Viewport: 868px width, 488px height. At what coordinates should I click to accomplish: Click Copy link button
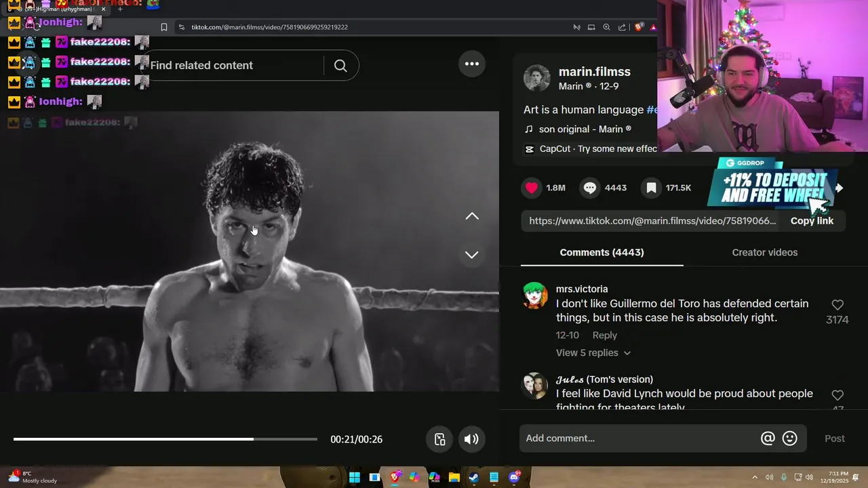[x=812, y=221]
